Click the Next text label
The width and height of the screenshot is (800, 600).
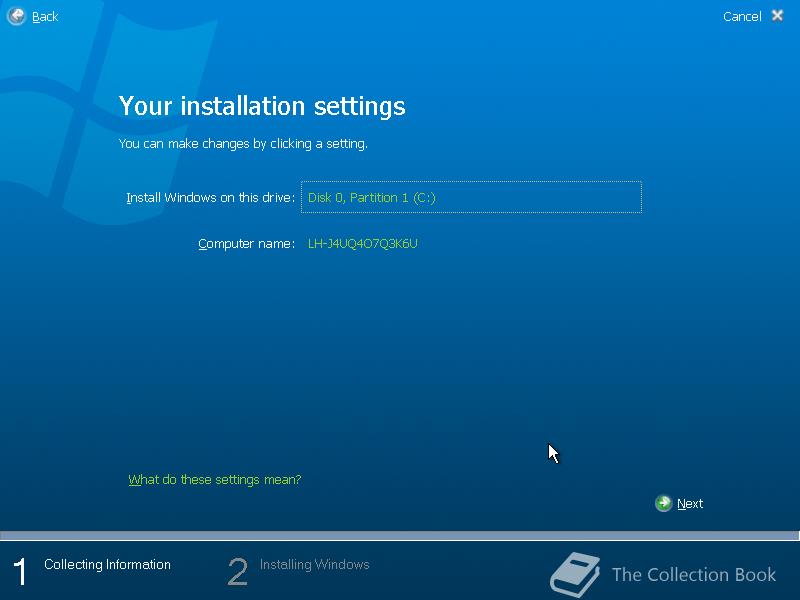click(690, 504)
